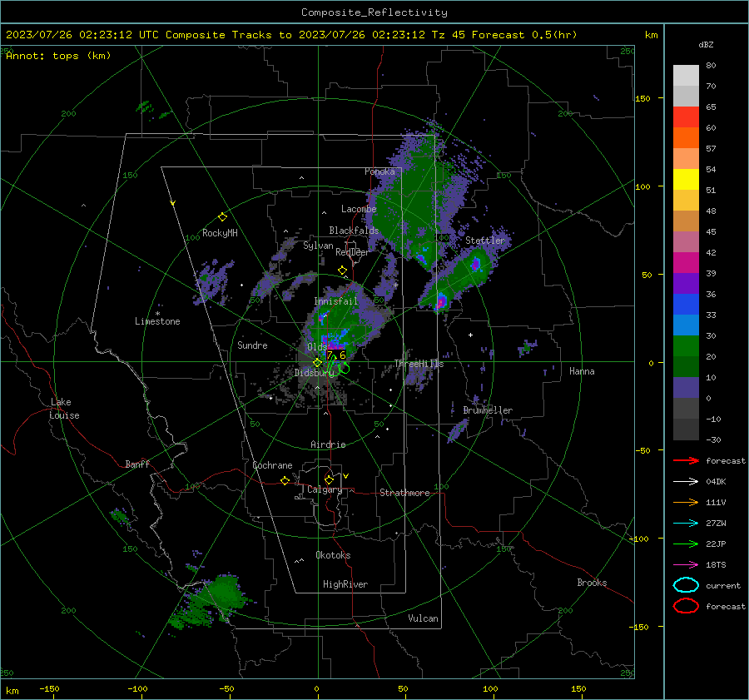This screenshot has height=700, width=749.
Task: Select the light gray 70-80 dBZ band
Action: 686,76
